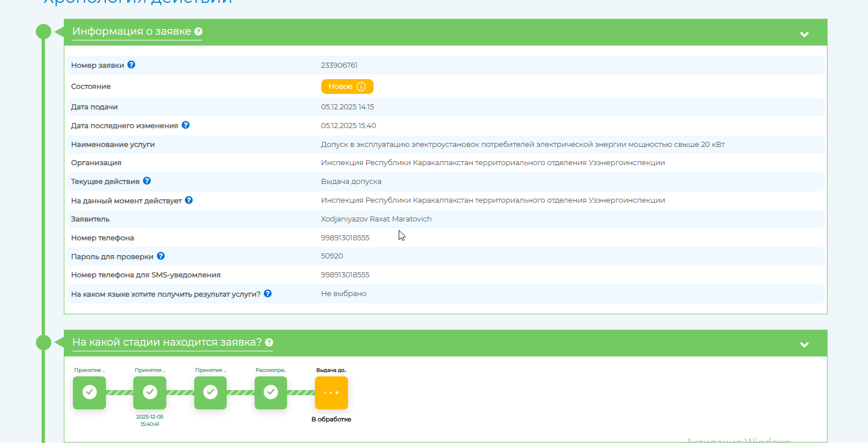868x443 pixels.
Task: Click the number in the "Номер телефона" row
Action: 345,238
